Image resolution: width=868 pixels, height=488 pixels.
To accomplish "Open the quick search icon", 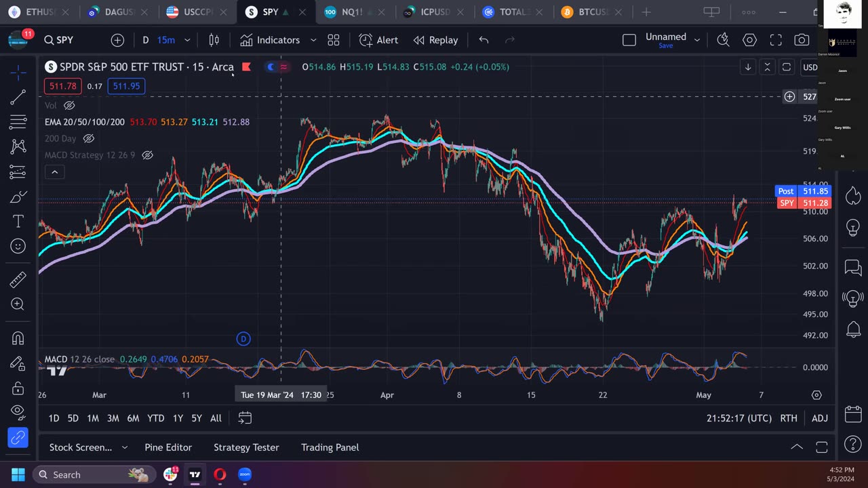I will [x=724, y=40].
